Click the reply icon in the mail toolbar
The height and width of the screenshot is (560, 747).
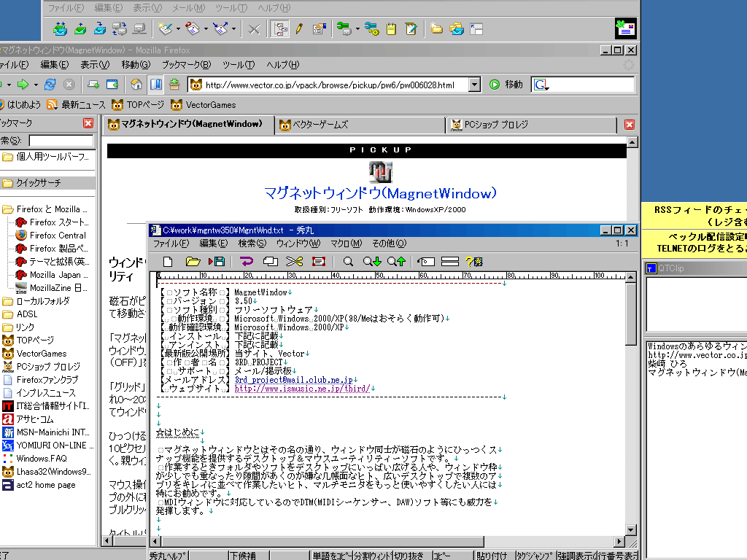point(193,29)
